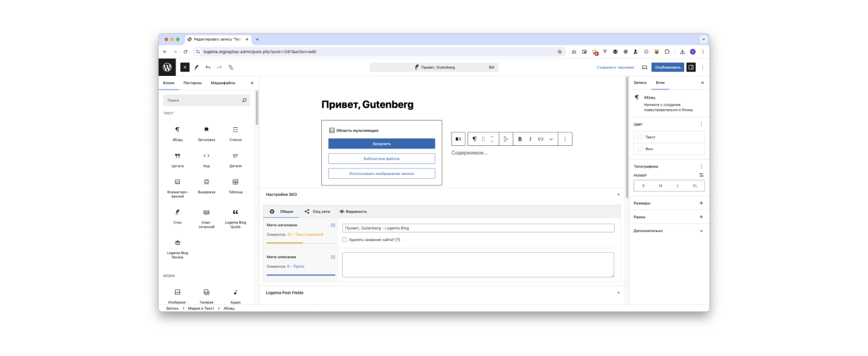The image size is (868, 356).
Task: Open the Общее SEO tab
Action: tap(282, 211)
